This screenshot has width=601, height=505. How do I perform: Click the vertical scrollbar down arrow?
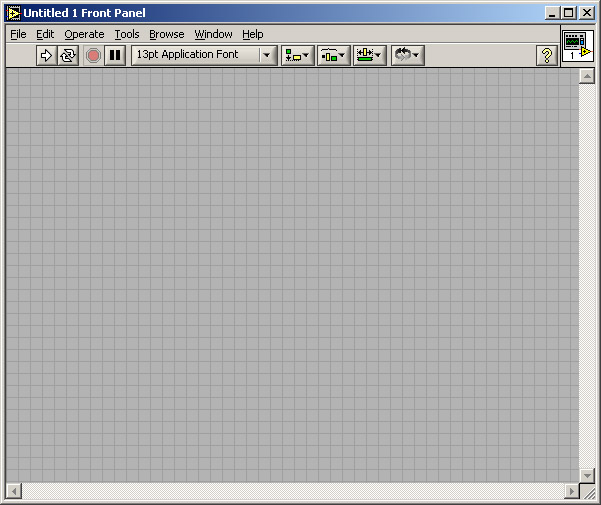(x=587, y=475)
